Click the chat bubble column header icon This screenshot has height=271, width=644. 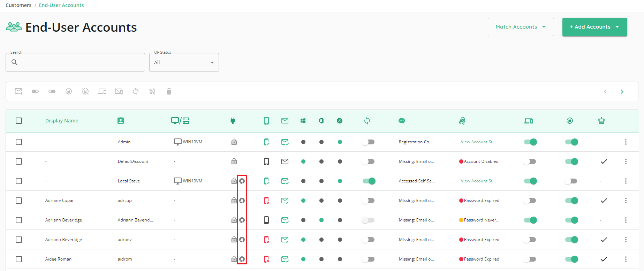click(402, 121)
